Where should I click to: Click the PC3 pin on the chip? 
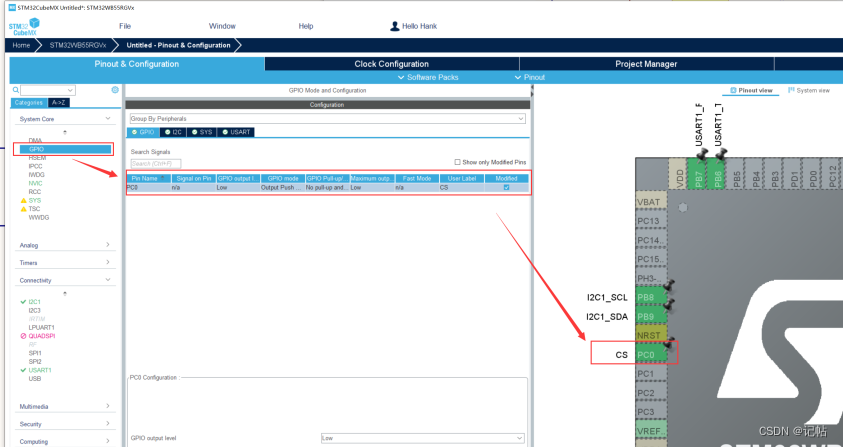pos(651,412)
